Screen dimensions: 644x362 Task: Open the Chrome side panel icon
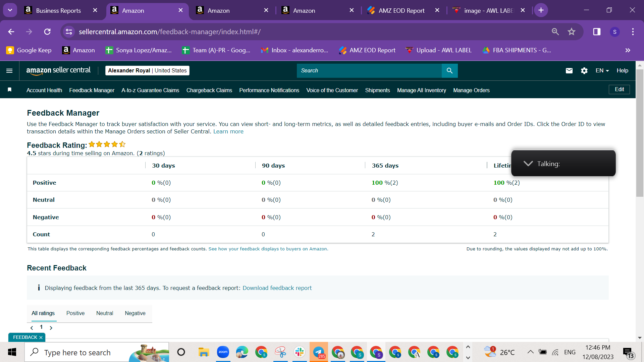point(597,32)
